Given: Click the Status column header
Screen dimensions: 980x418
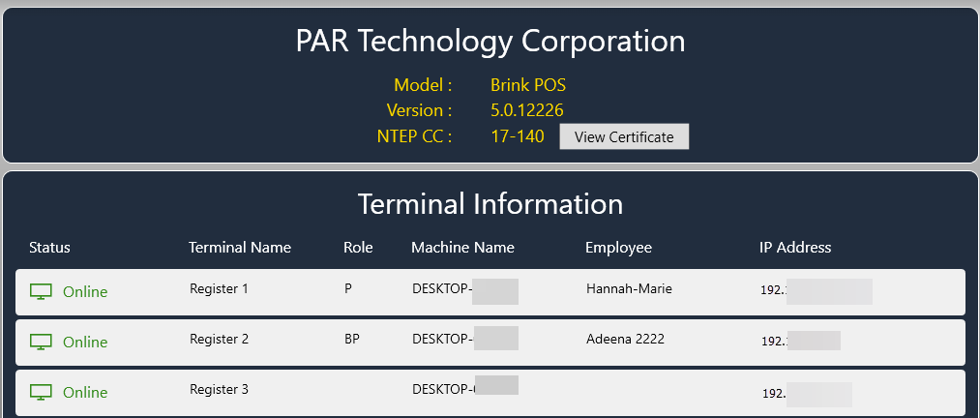Looking at the screenshot, I should pyautogui.click(x=49, y=248).
